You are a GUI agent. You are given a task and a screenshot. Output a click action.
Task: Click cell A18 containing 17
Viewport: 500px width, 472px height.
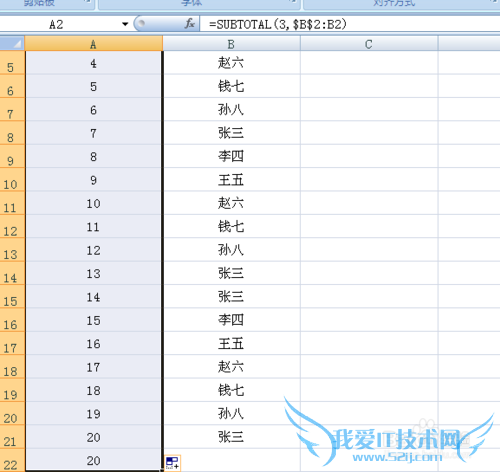pos(94,366)
